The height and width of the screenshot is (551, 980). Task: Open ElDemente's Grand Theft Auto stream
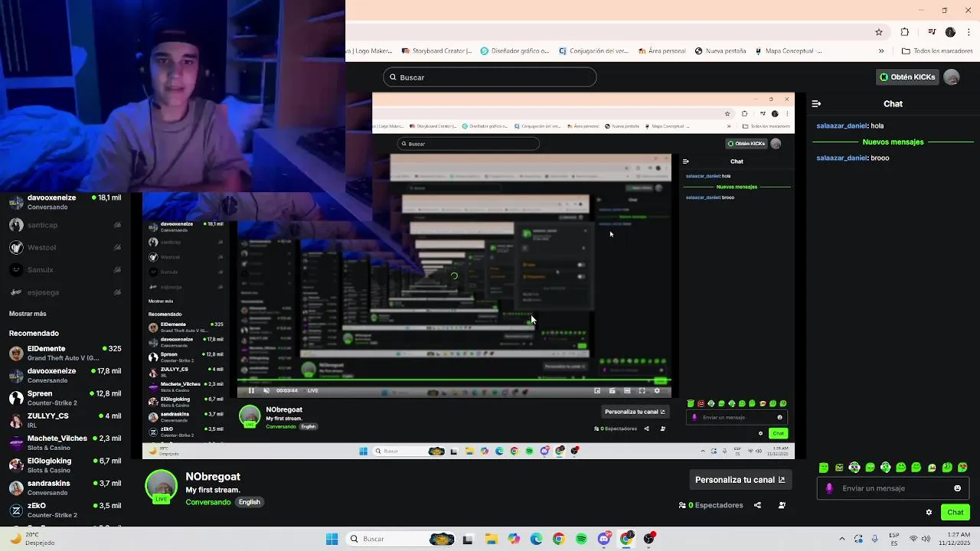click(x=65, y=353)
